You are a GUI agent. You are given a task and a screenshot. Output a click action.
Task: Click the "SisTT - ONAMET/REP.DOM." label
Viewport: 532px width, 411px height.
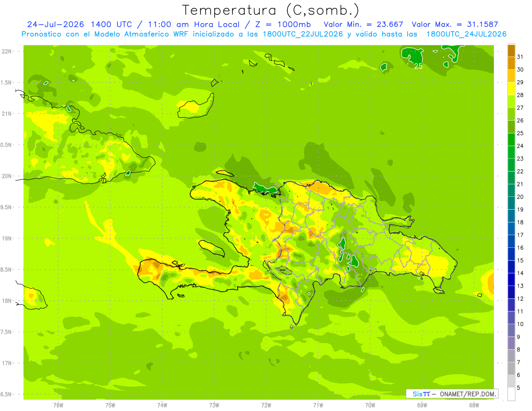pyautogui.click(x=452, y=394)
